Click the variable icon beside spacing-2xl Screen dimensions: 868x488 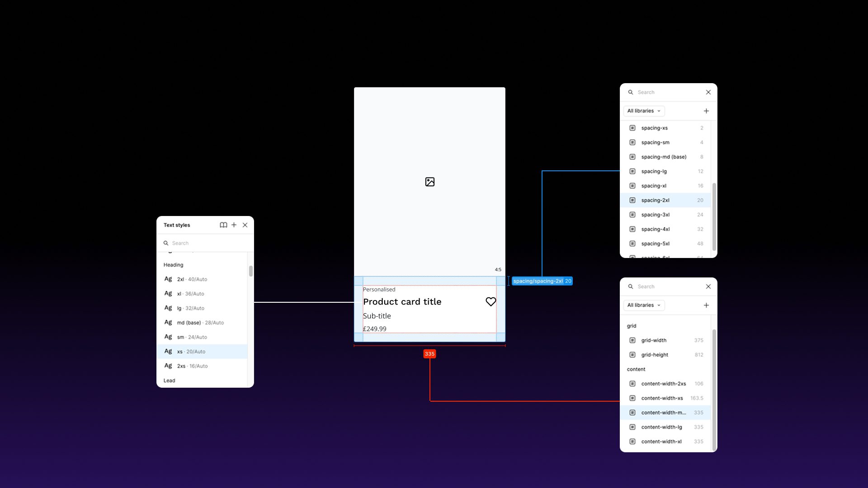[x=632, y=200]
